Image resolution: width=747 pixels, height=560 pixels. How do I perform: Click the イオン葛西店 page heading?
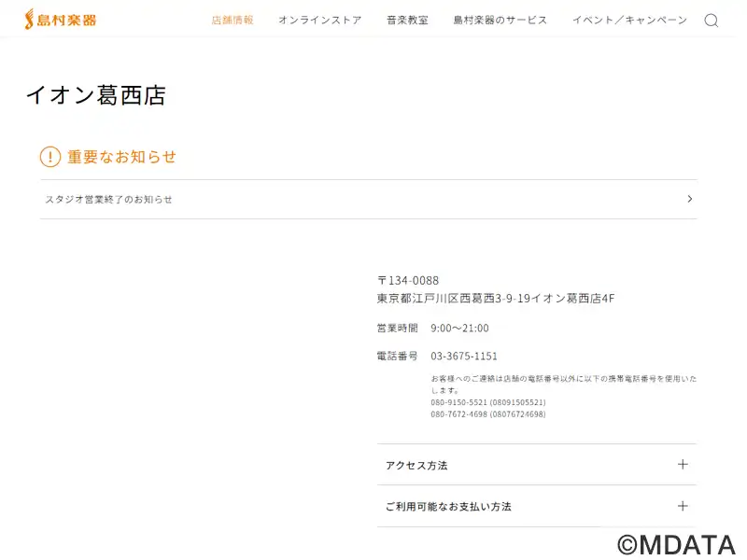click(96, 95)
